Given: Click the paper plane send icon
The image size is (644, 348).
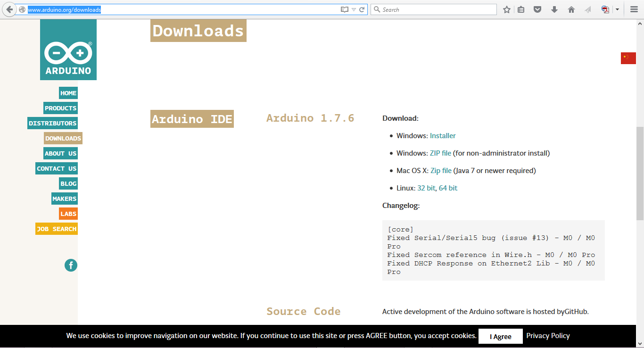Looking at the screenshot, I should click(x=588, y=9).
